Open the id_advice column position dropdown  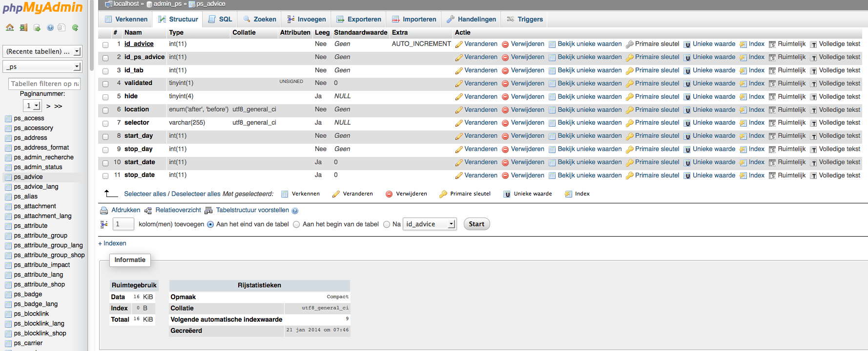[x=430, y=224]
